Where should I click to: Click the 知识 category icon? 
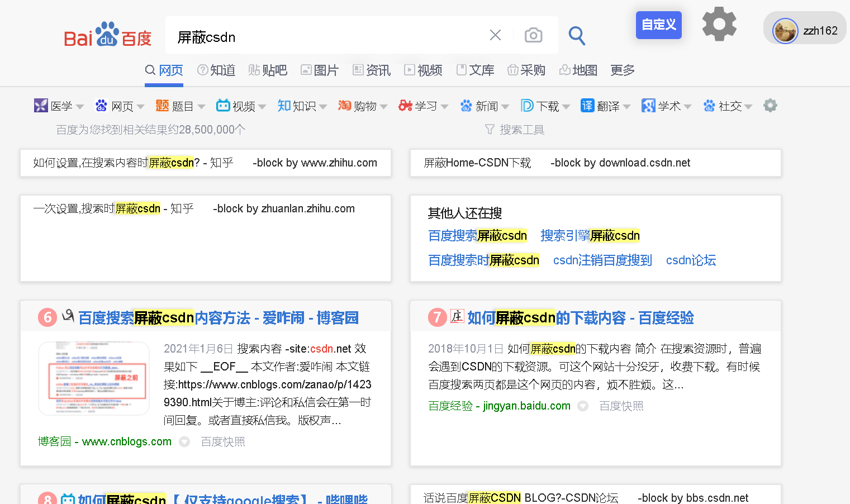[284, 106]
